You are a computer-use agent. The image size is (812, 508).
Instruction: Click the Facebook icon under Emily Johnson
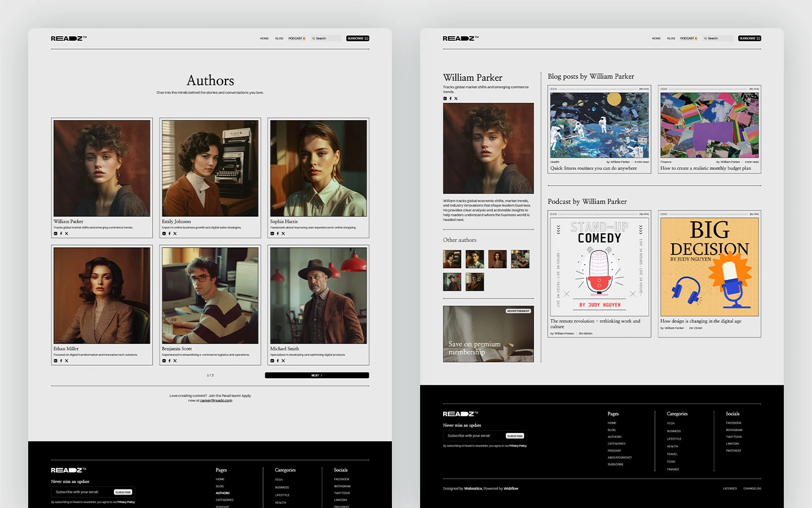169,233
